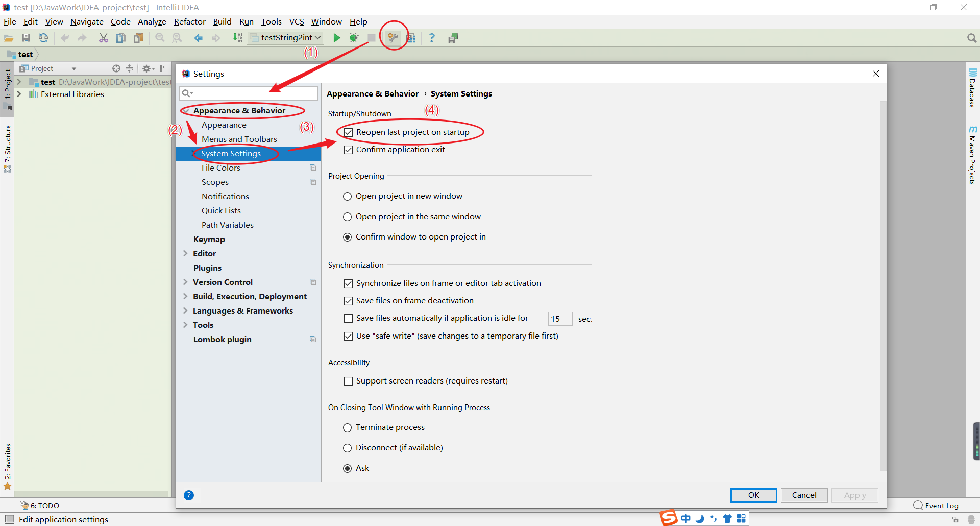Click the Save All toolbar icon
The width and height of the screenshot is (980, 526).
(x=26, y=38)
